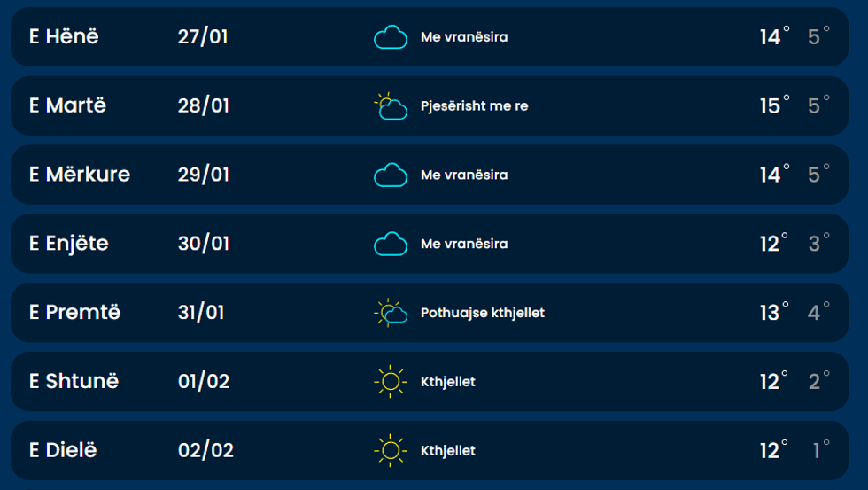The height and width of the screenshot is (490, 868).
Task: Select the E Hënë day label
Action: (64, 37)
